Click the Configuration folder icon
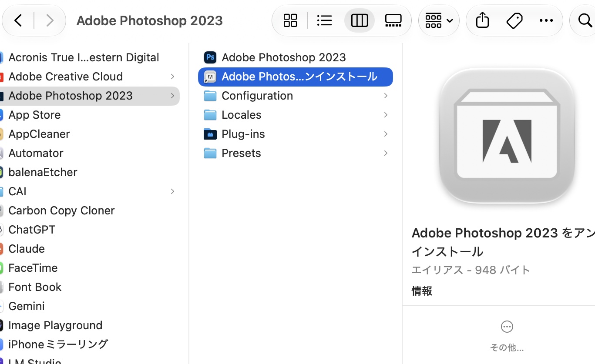This screenshot has height=364, width=595. click(x=210, y=96)
